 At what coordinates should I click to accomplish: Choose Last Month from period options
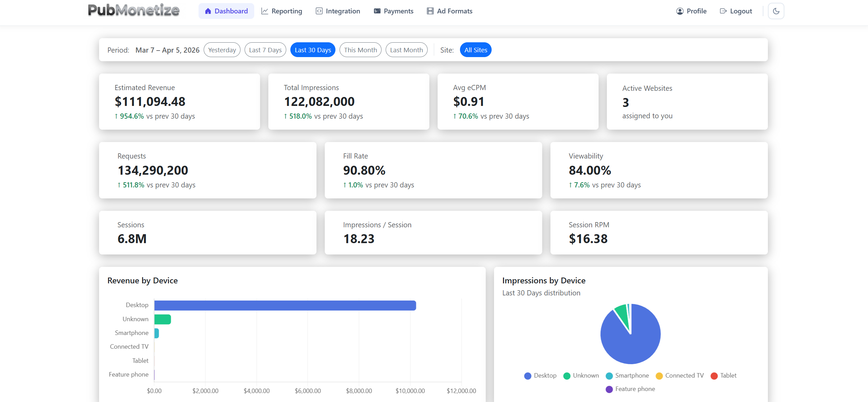pos(406,50)
